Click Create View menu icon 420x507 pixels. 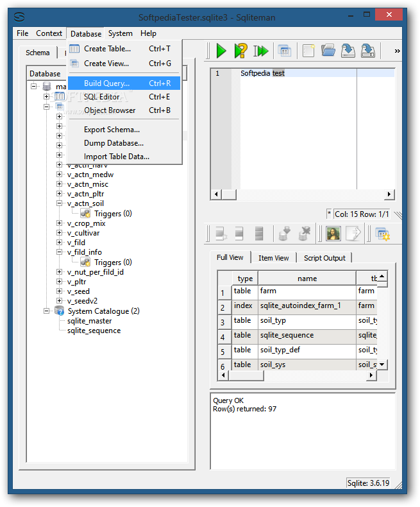click(74, 64)
